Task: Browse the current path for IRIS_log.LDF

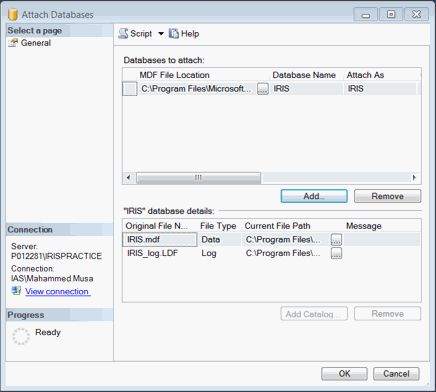Action: (x=336, y=253)
